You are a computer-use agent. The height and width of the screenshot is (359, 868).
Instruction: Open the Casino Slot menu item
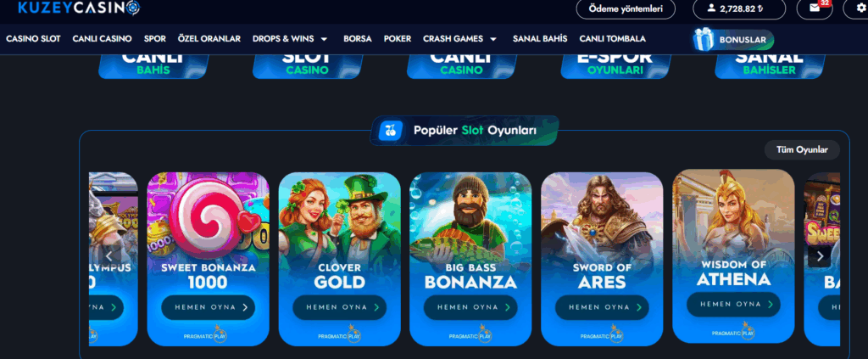pos(33,39)
